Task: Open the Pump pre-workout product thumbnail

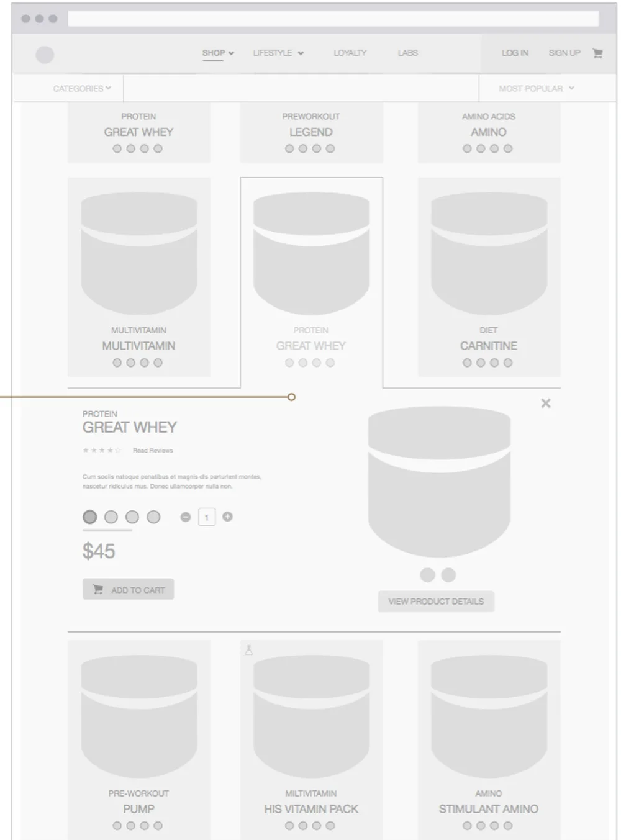Action: click(x=139, y=716)
